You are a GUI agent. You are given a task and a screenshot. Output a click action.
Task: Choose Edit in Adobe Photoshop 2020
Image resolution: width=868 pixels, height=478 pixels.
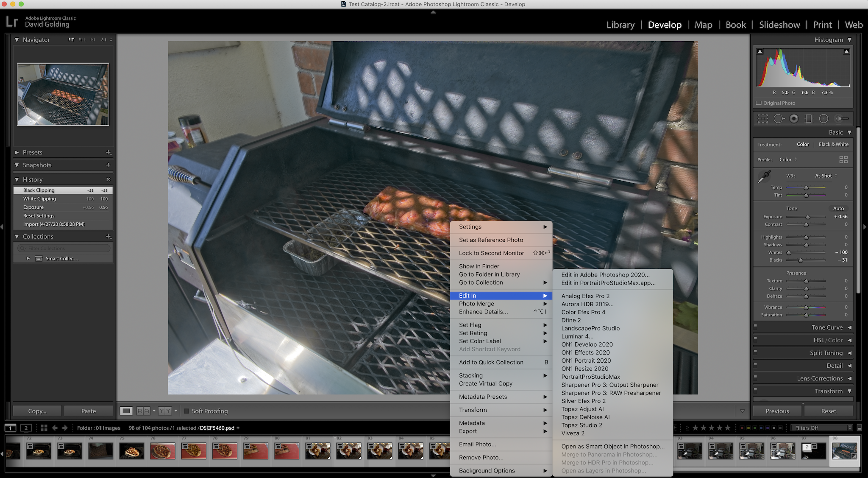[x=605, y=274]
